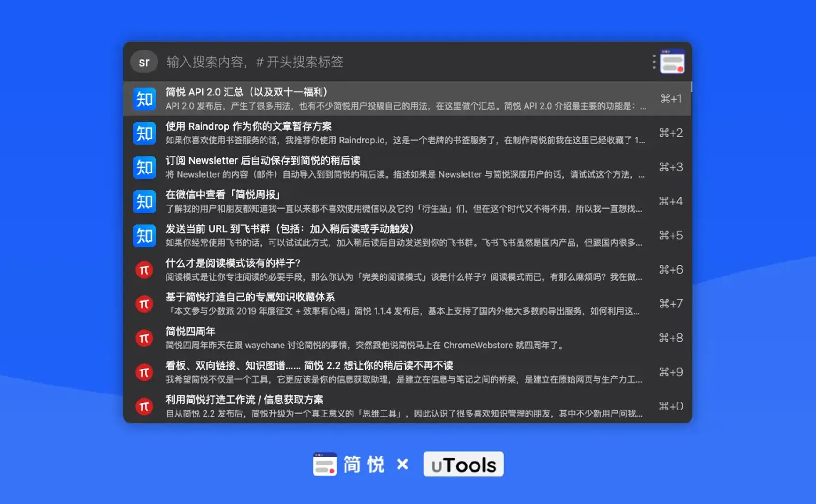Screen dimensions: 816x504
Task: Click the 'sr' keyword badge in search bar
Action: point(144,62)
